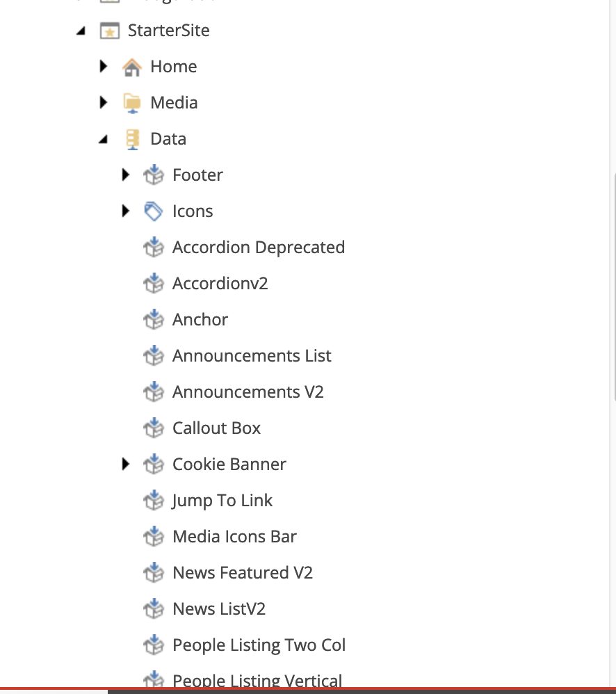Click the StarterSite site icon
The width and height of the screenshot is (616, 694).
[x=110, y=30]
